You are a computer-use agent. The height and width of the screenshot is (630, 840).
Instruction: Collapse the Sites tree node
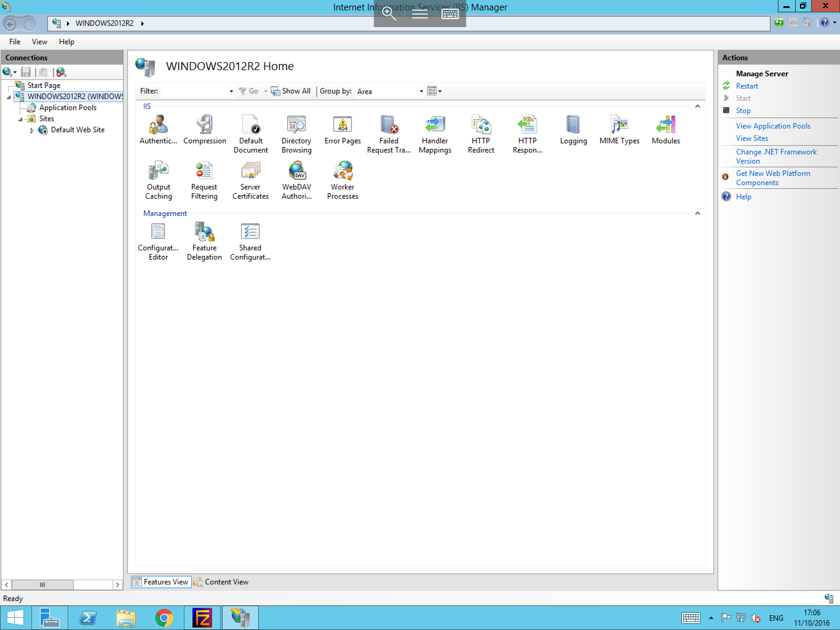(21, 119)
